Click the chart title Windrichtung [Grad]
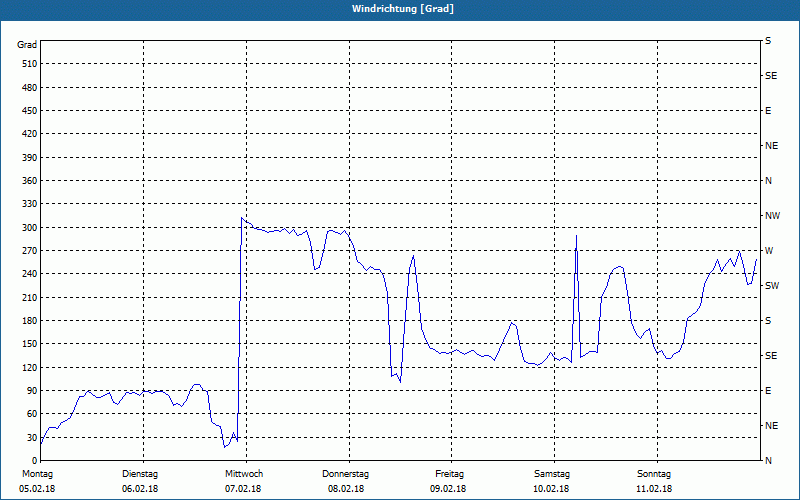The image size is (800, 500). (403, 9)
